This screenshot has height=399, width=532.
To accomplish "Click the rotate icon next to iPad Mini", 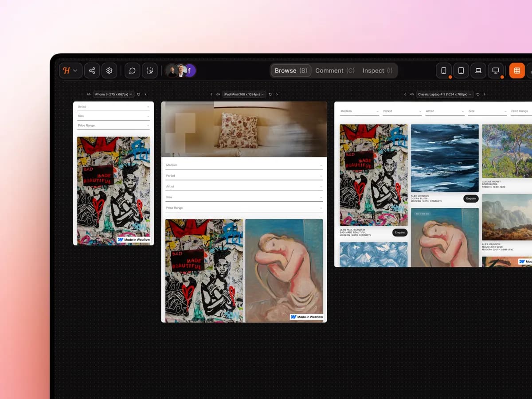I will point(270,94).
